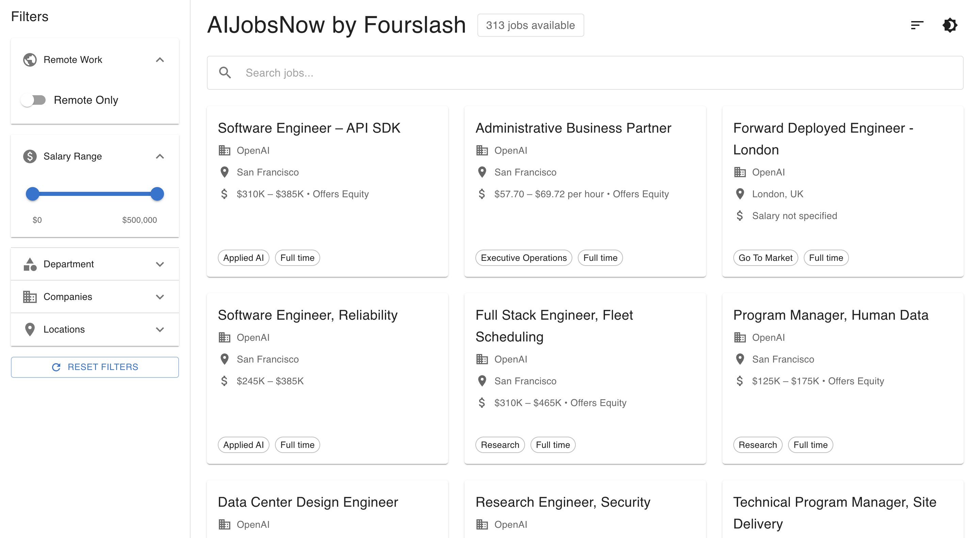The height and width of the screenshot is (538, 980).
Task: Click the salary slider maximum handle
Action: [157, 194]
